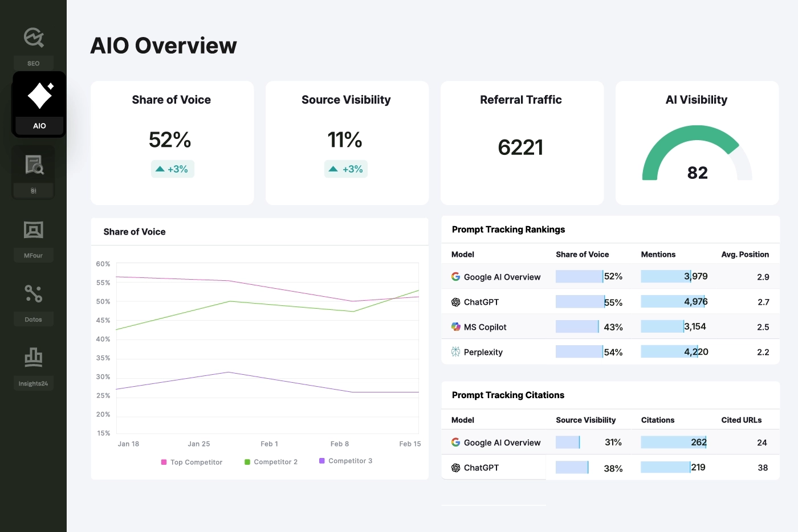Image resolution: width=798 pixels, height=532 pixels.
Task: Click the Google logo in Citations table
Action: point(455,442)
